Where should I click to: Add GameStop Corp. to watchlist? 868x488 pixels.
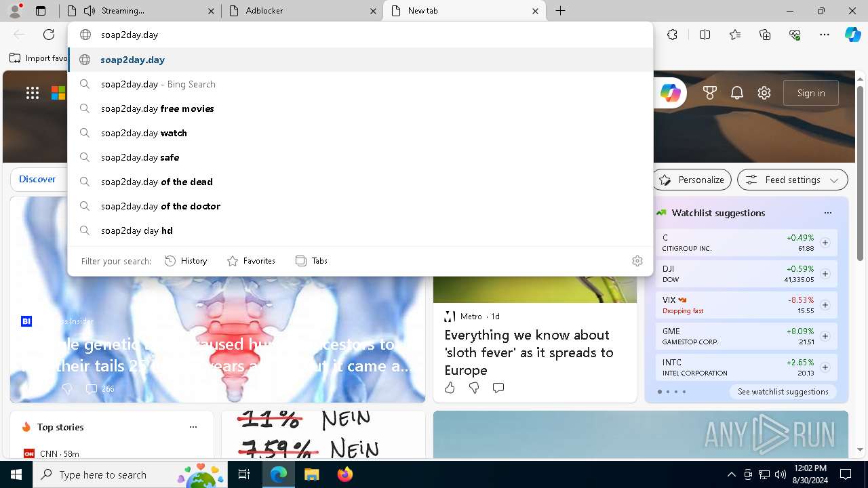pyautogui.click(x=825, y=336)
